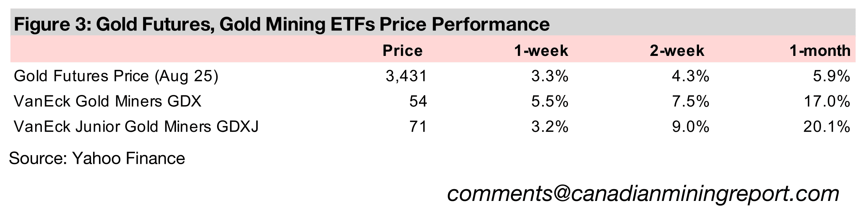868x215 pixels.
Task: Click the gold futures 2-week 4.3% cell
Action: point(690,76)
